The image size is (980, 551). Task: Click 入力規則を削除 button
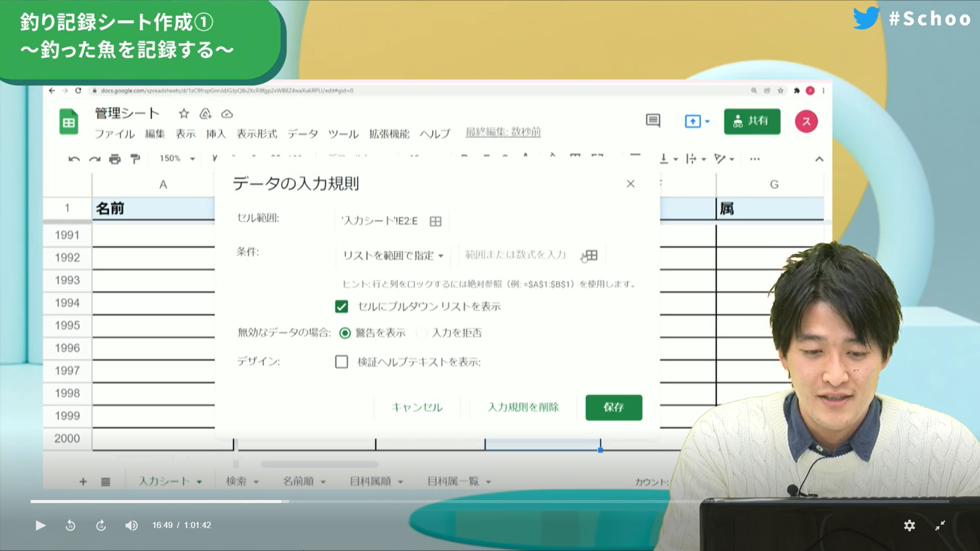[523, 407]
